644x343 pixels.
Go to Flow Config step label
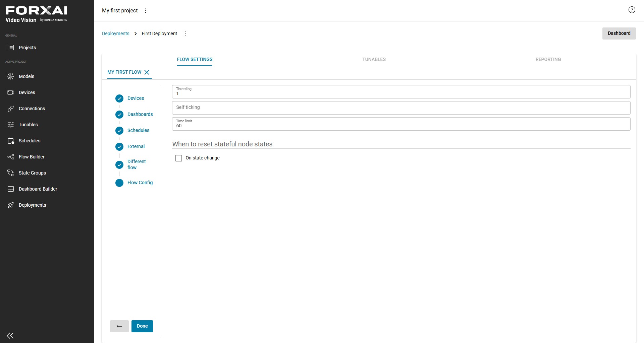click(140, 183)
